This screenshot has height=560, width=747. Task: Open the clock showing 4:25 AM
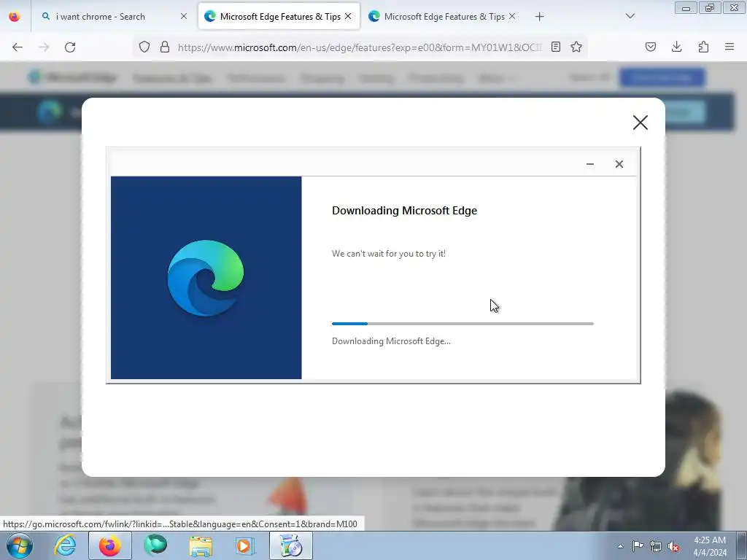coord(710,546)
